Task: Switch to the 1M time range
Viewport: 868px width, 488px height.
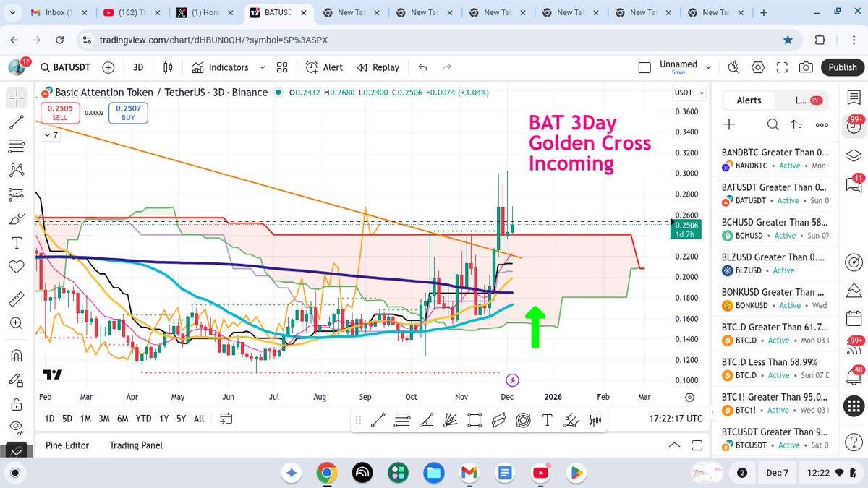Action: click(x=85, y=419)
